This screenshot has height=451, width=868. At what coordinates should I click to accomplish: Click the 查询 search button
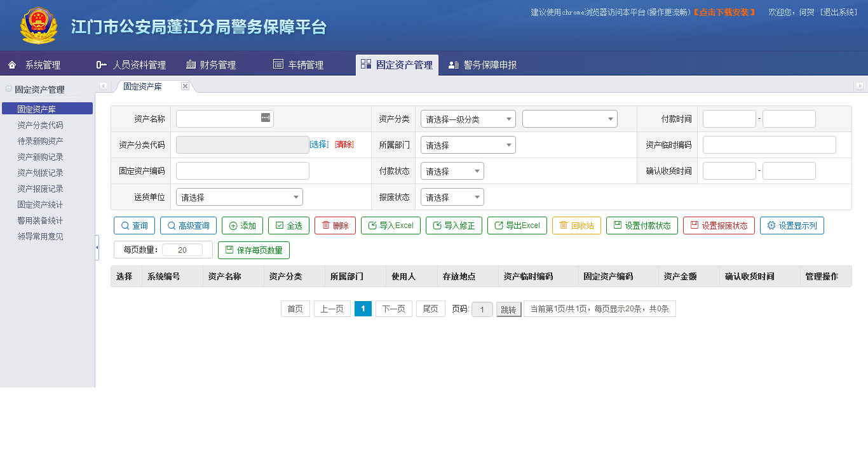[x=134, y=226]
